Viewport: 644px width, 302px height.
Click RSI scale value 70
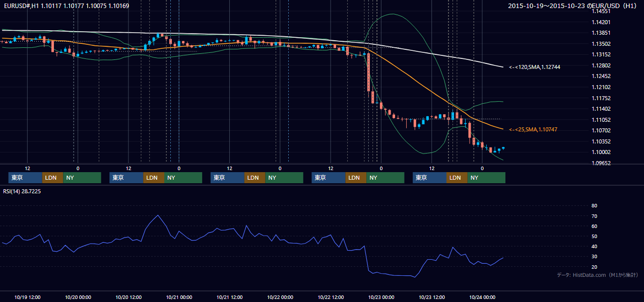click(594, 216)
